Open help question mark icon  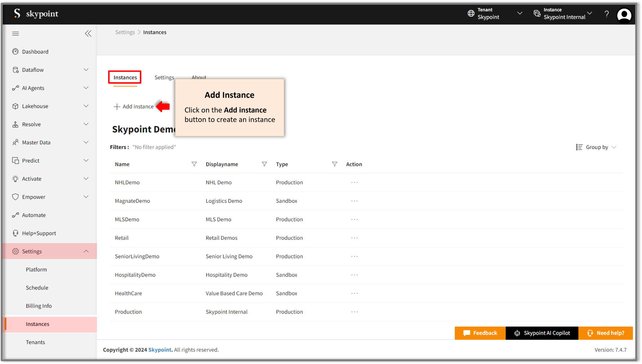pos(607,14)
